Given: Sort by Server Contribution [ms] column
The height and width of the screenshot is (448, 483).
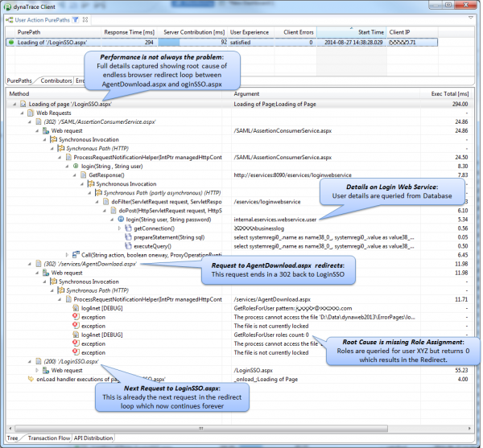Looking at the screenshot, I should [192, 32].
